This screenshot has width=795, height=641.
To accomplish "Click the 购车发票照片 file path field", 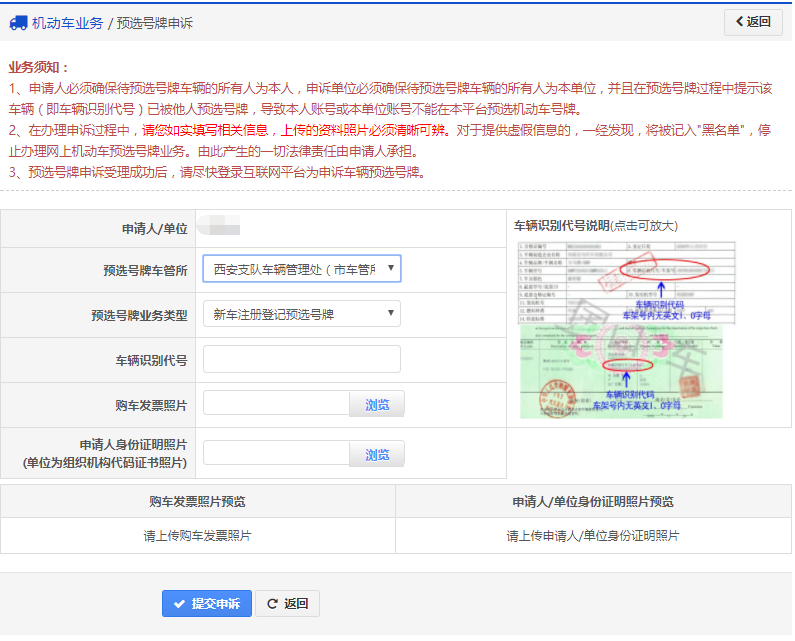I will (276, 404).
